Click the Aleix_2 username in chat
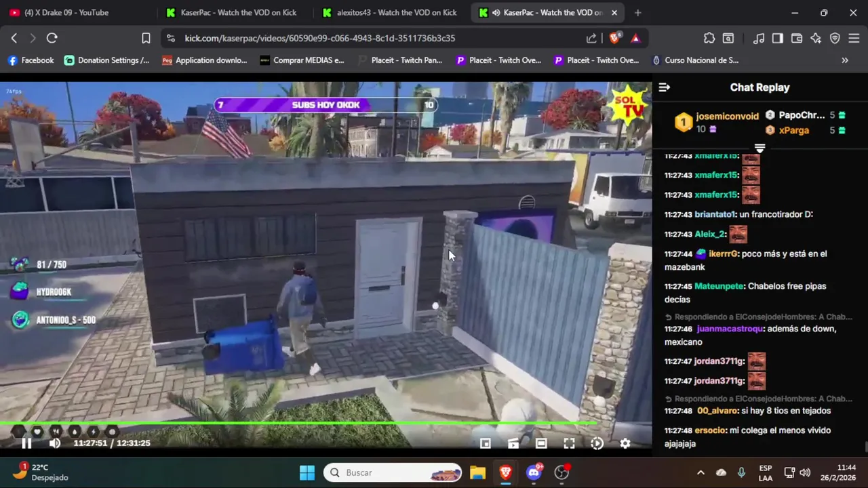 coord(710,234)
